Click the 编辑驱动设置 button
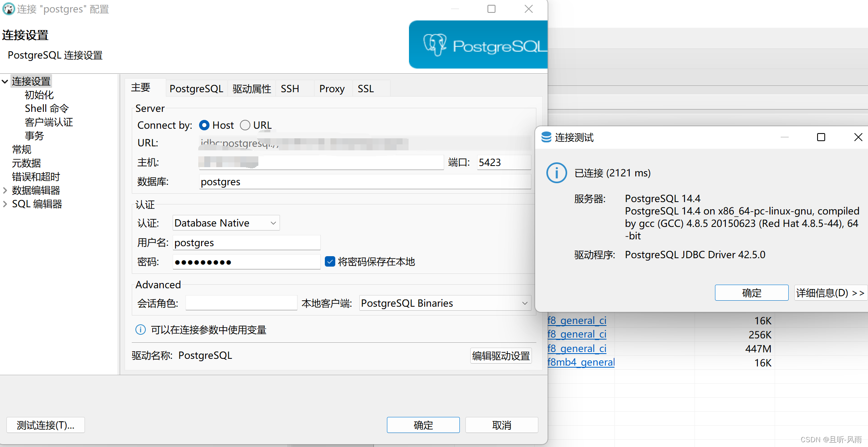 point(501,356)
